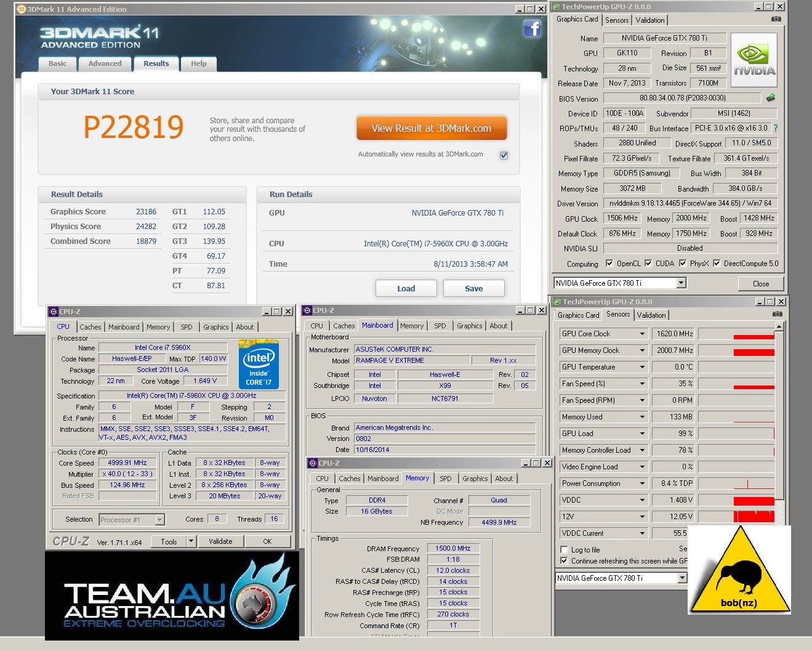Click the GPU-Z sensors window camera icon
Screen dimensions: 812x651
coord(778,314)
